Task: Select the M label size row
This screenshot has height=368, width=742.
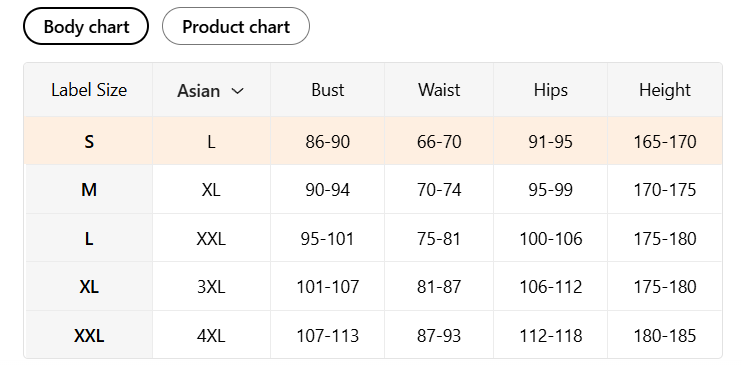Action: pyautogui.click(x=373, y=190)
